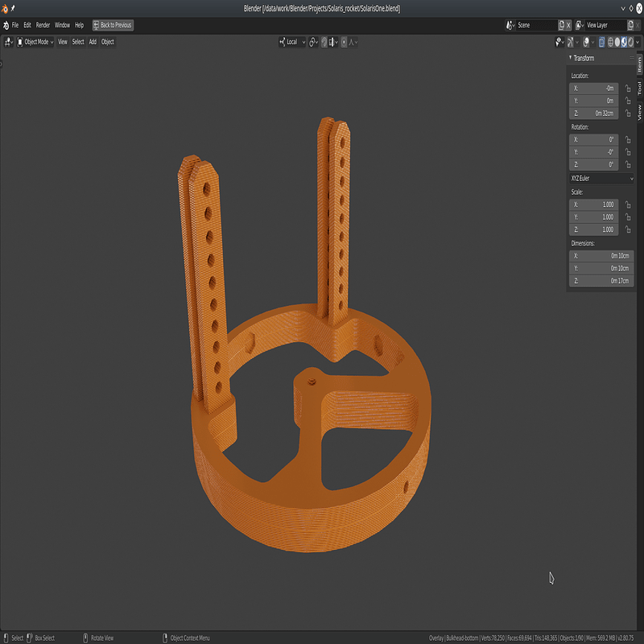Click the pin icon in title bar
Viewport: 644px width, 644px height.
(x=13, y=8)
